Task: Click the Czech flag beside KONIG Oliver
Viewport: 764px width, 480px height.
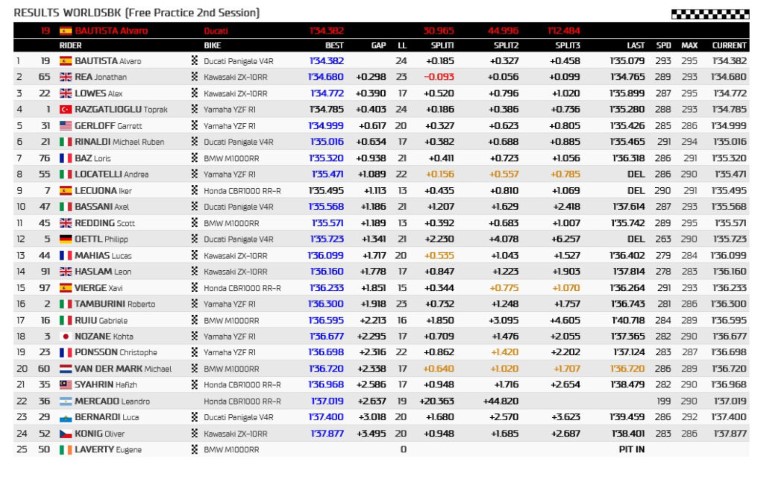Action: click(65, 434)
